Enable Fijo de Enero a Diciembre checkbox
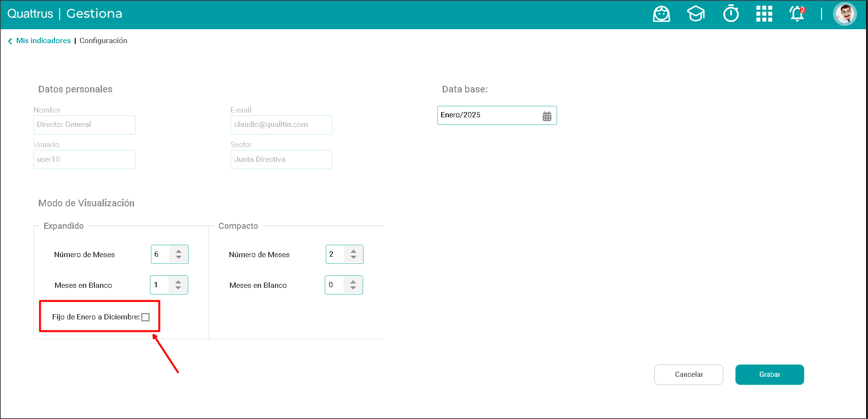Image resolution: width=868 pixels, height=419 pixels. (x=146, y=317)
